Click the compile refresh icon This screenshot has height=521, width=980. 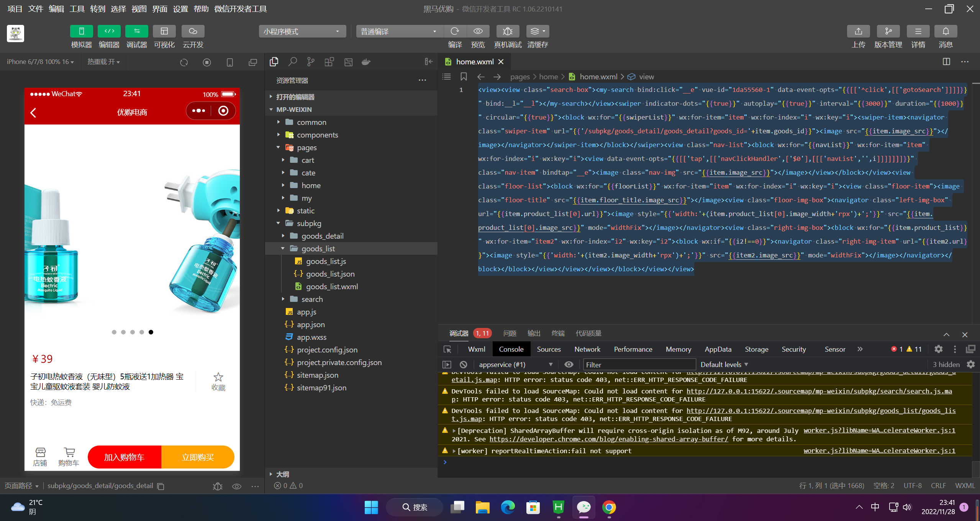coord(455,31)
